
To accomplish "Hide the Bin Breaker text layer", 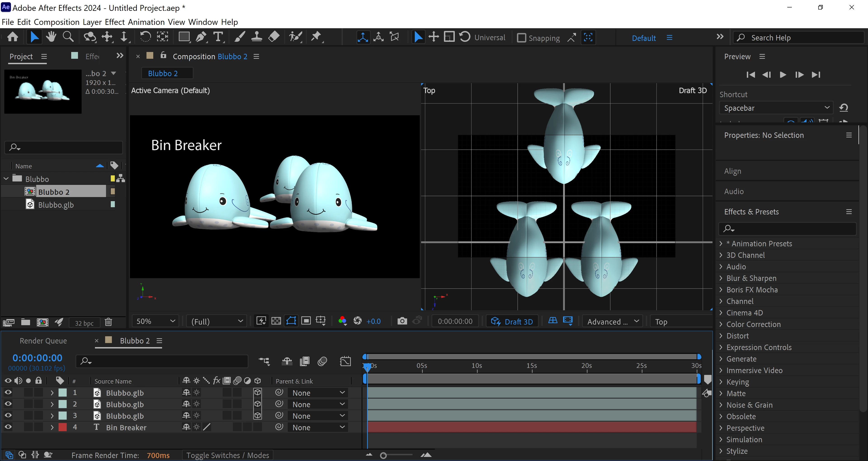I will (8, 427).
